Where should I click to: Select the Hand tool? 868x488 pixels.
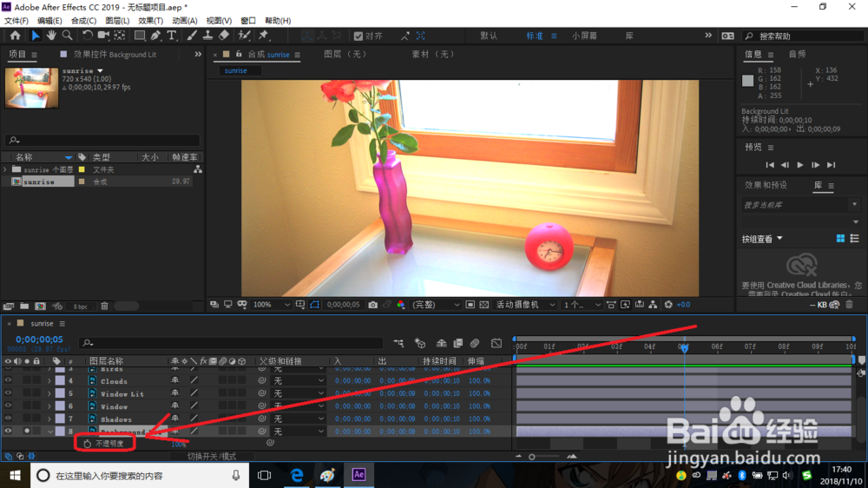pos(51,36)
